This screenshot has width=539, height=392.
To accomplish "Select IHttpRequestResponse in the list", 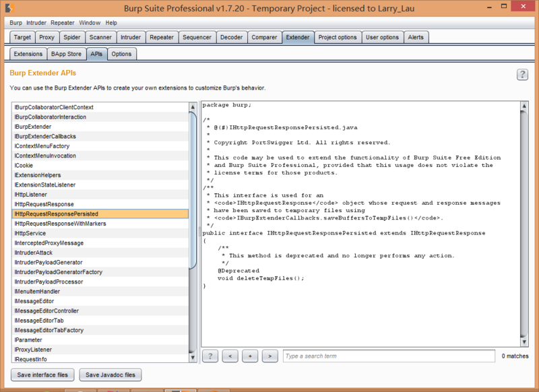I will point(100,204).
